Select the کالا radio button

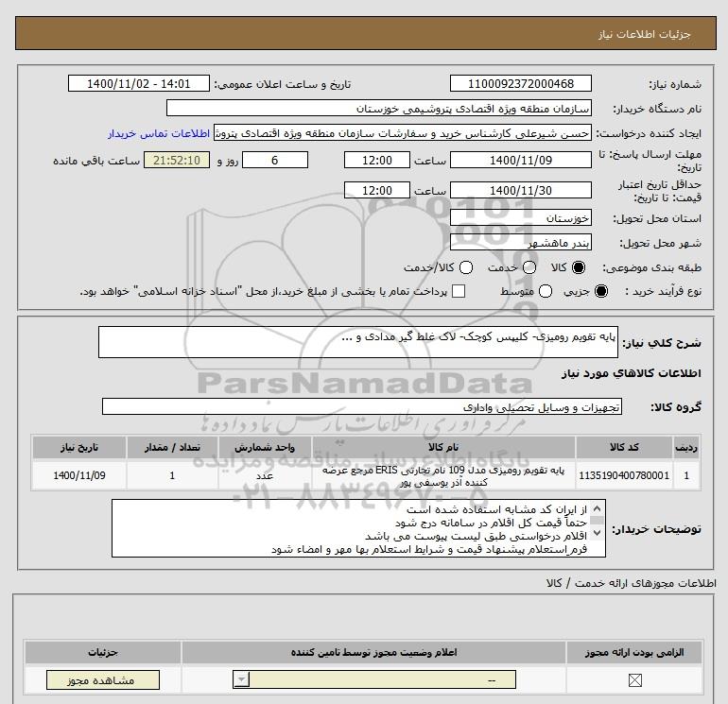(579, 267)
